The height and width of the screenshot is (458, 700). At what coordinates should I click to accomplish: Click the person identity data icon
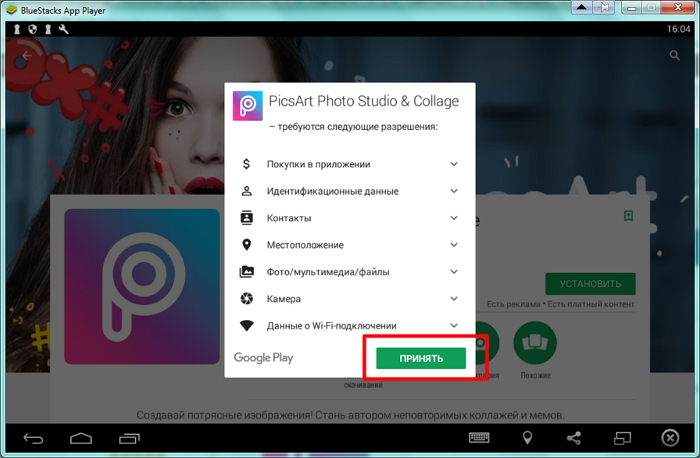coord(246,191)
